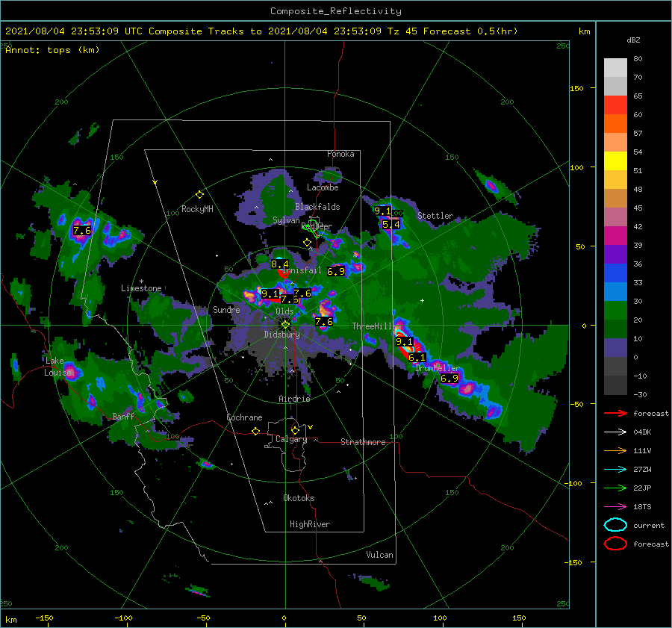Click the Calgary city label
This screenshot has width=672, height=628.
291,439
